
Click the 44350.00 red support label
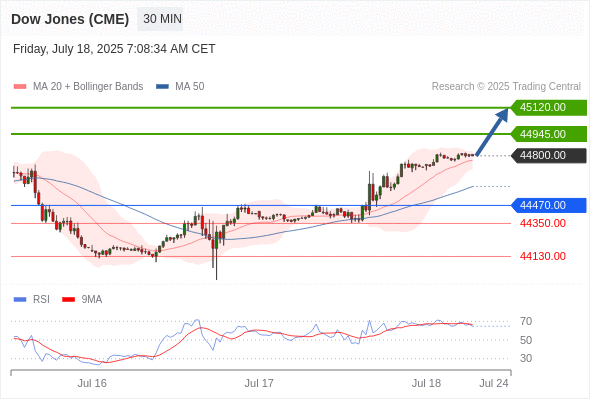tap(543, 224)
